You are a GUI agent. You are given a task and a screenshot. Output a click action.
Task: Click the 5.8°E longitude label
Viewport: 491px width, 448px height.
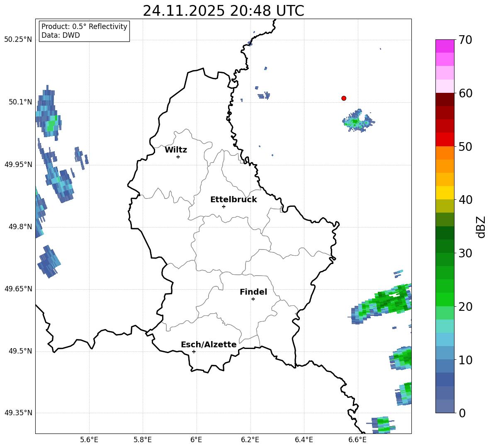(143, 440)
